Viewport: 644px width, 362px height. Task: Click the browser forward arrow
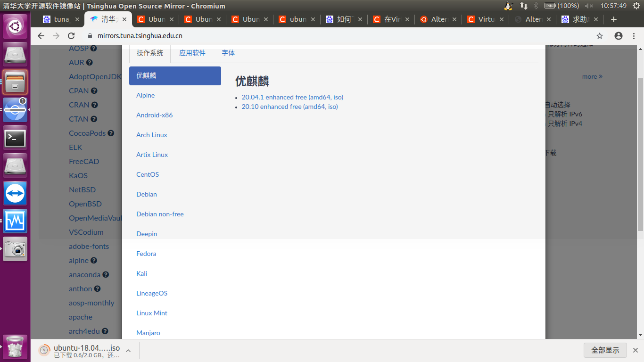(x=56, y=36)
